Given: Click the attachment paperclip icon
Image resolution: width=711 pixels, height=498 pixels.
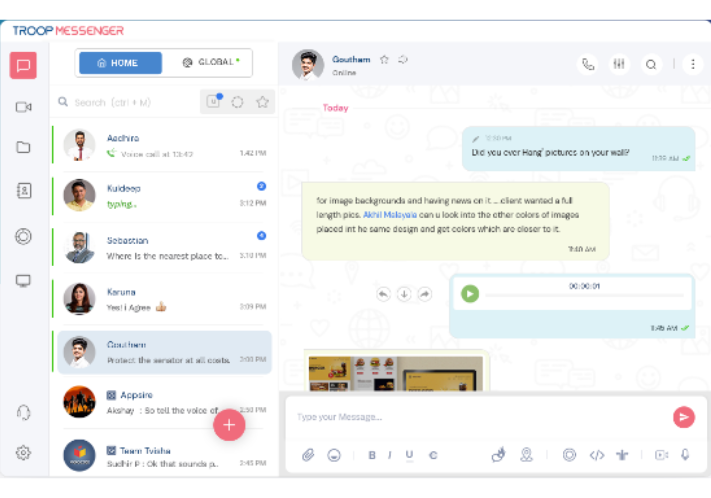Looking at the screenshot, I should click(x=308, y=455).
